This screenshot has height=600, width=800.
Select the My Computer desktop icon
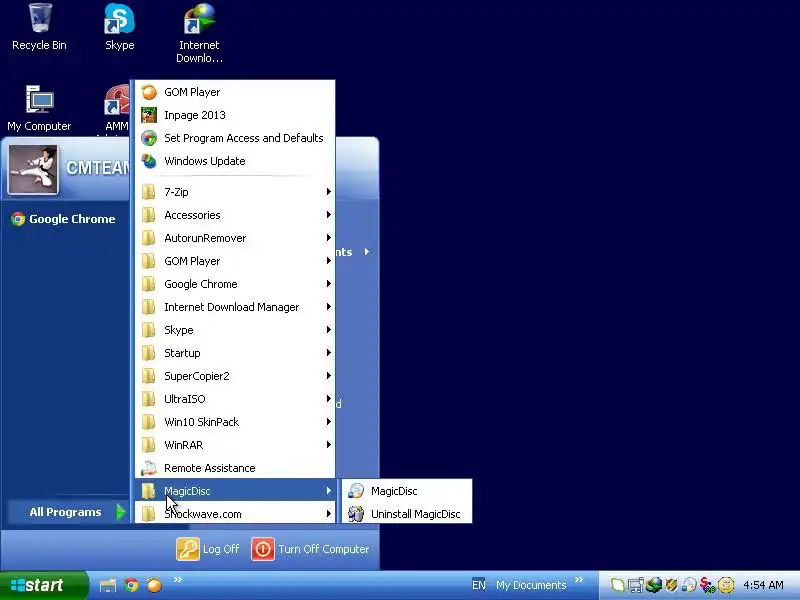click(39, 108)
